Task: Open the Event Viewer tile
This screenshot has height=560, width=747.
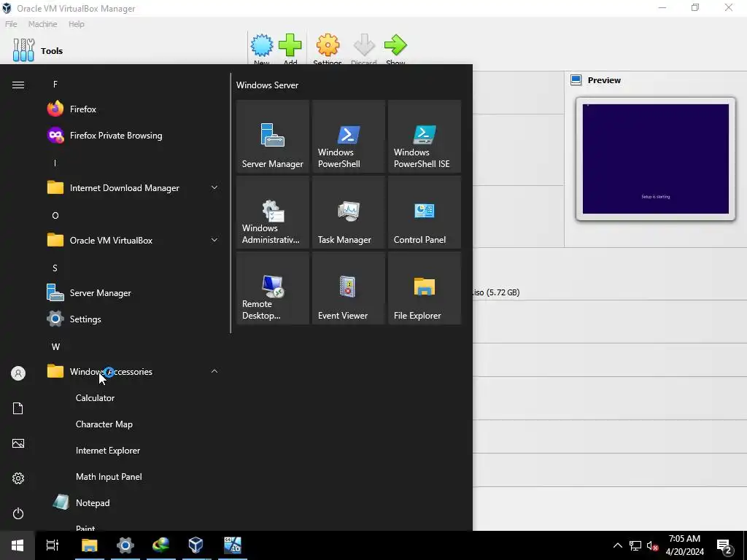Action: click(x=348, y=287)
